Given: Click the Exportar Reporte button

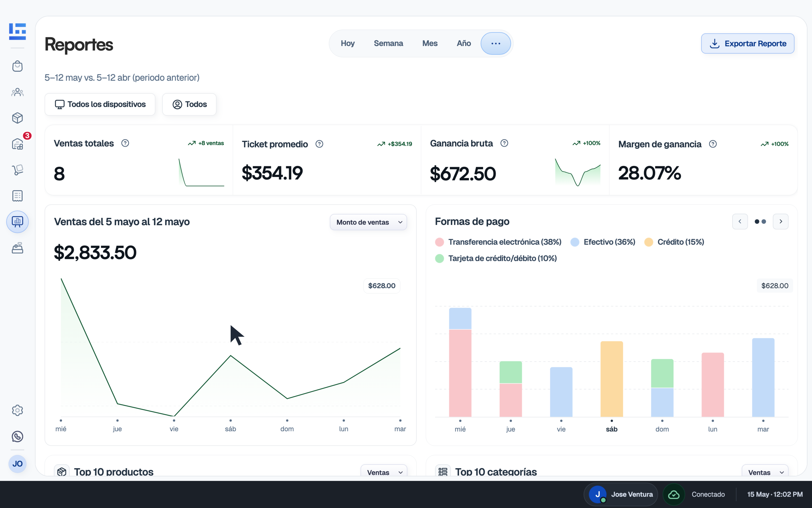Looking at the screenshot, I should point(748,43).
